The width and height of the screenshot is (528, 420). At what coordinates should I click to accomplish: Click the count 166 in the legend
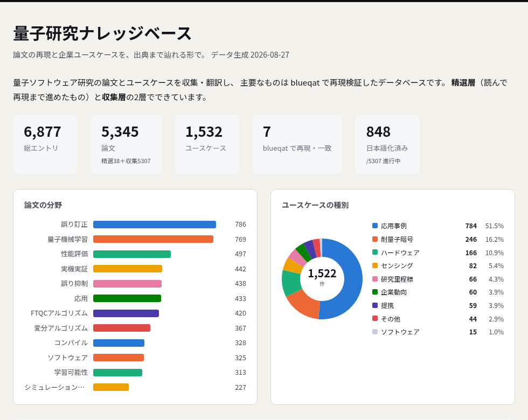click(471, 253)
